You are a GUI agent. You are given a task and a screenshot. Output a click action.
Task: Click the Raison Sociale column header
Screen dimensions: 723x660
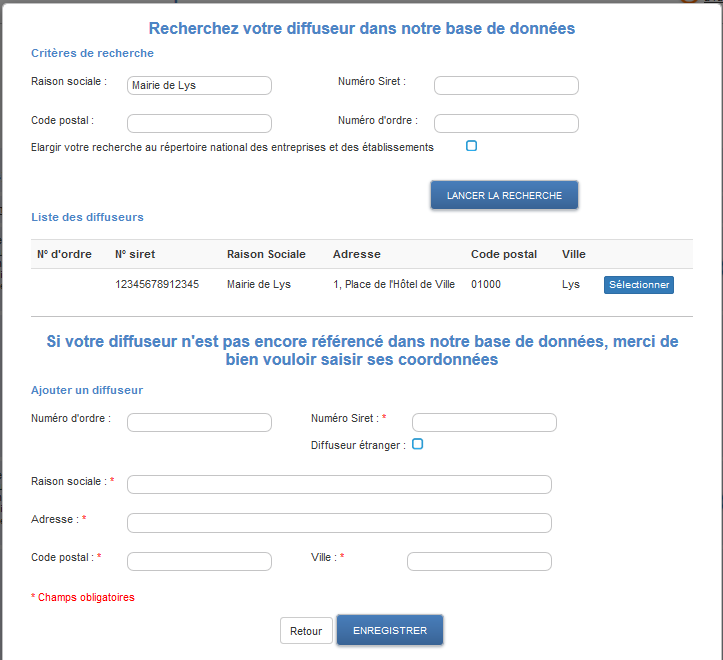266,254
